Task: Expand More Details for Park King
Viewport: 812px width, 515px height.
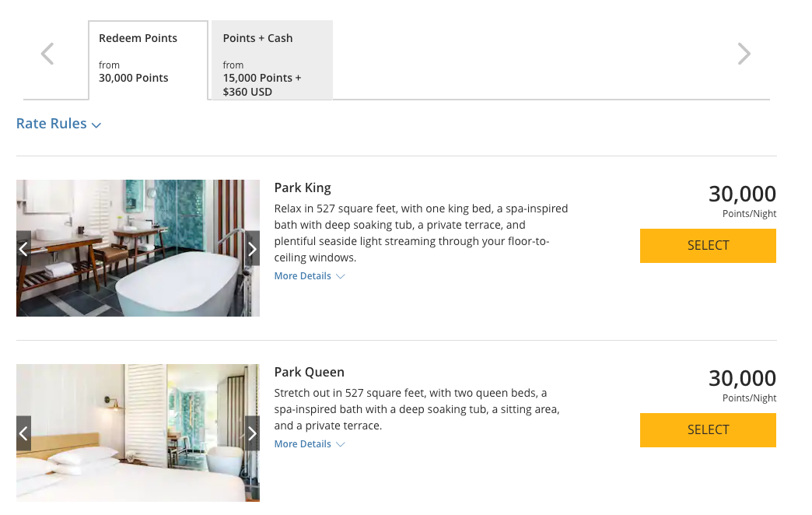Action: pyautogui.click(x=309, y=276)
